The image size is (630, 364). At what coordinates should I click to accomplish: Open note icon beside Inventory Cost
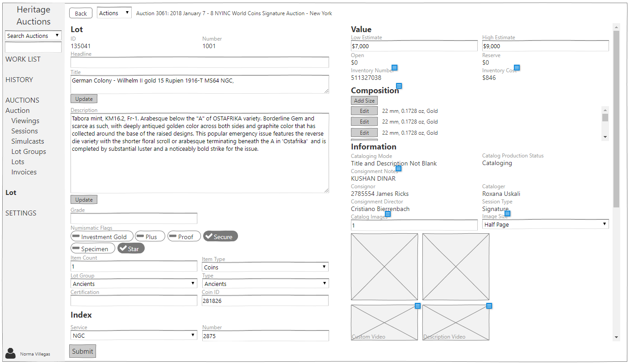pyautogui.click(x=517, y=68)
